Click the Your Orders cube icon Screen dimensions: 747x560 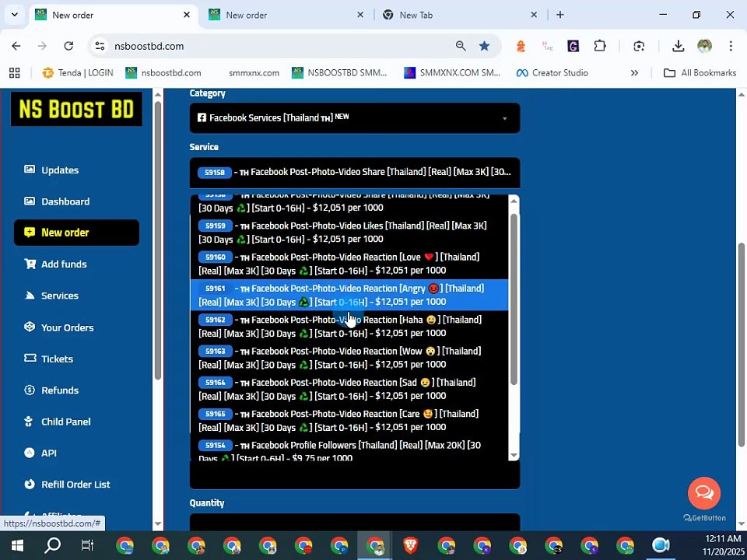30,327
